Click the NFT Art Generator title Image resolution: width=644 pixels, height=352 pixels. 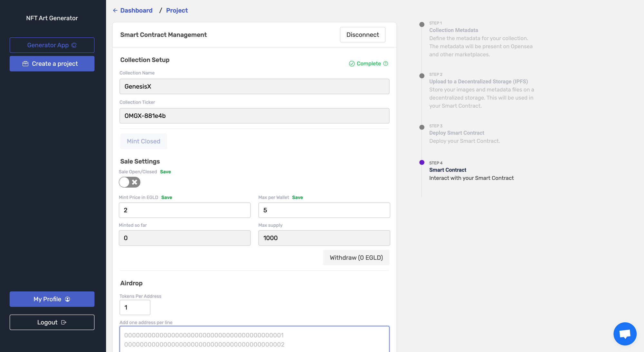click(x=52, y=18)
